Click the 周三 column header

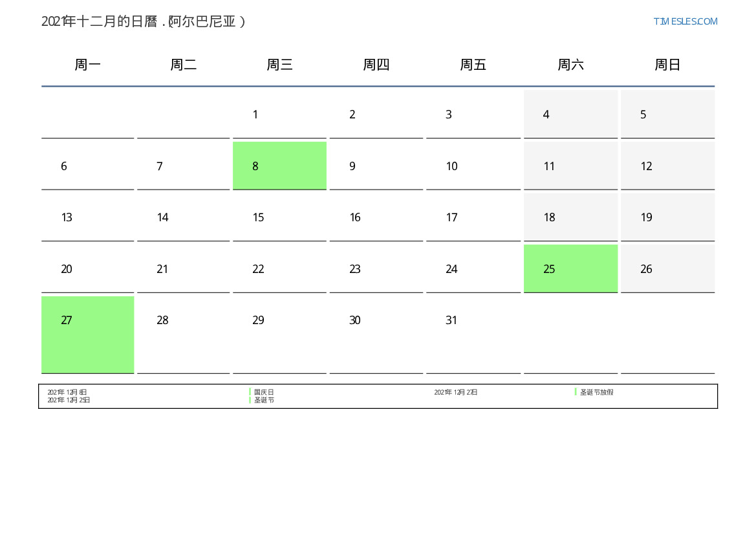click(x=279, y=65)
